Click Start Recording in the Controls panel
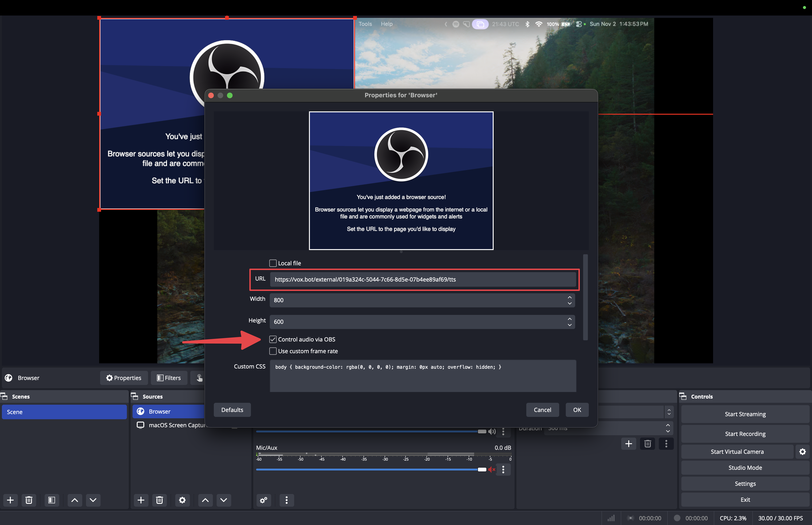The image size is (812, 525). tap(745, 434)
